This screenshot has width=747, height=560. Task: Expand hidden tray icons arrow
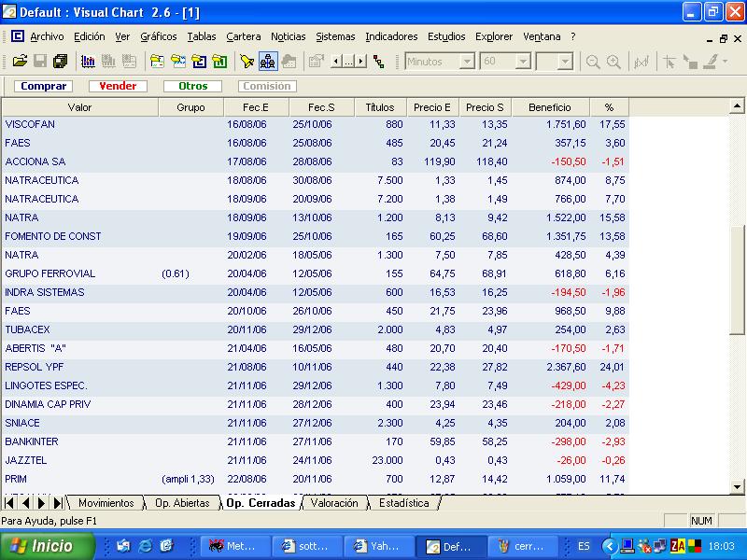(610, 546)
